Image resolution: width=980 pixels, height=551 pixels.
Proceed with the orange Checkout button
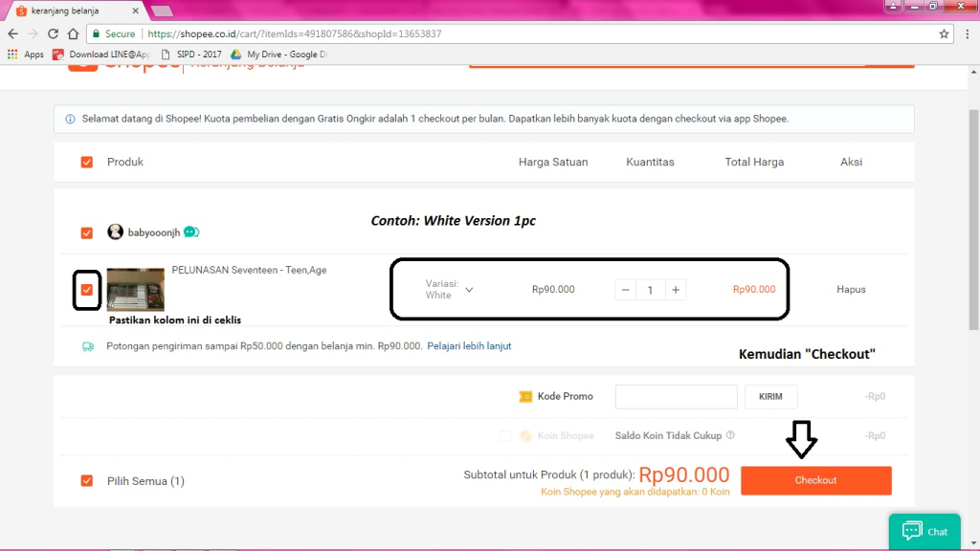tap(816, 480)
